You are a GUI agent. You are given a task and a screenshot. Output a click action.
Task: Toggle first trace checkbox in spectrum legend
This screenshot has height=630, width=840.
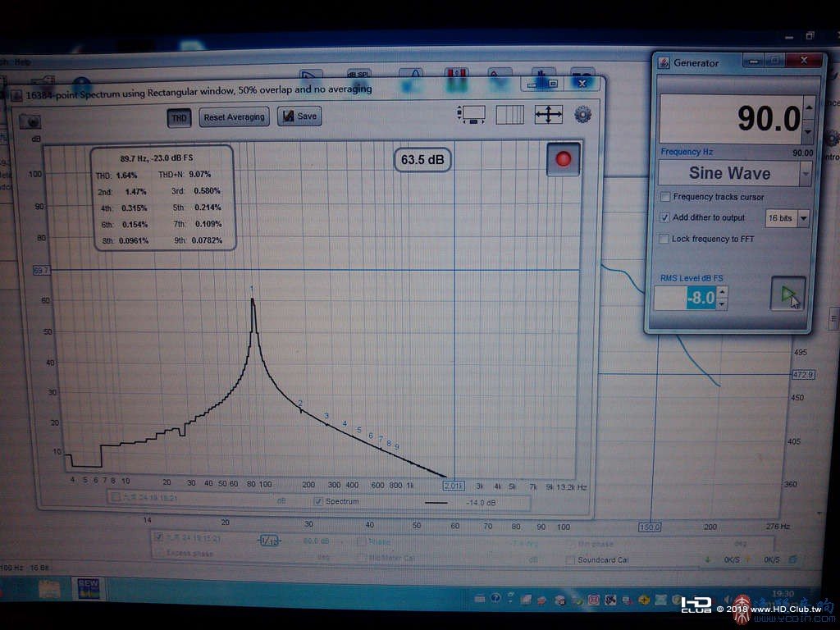(115, 498)
